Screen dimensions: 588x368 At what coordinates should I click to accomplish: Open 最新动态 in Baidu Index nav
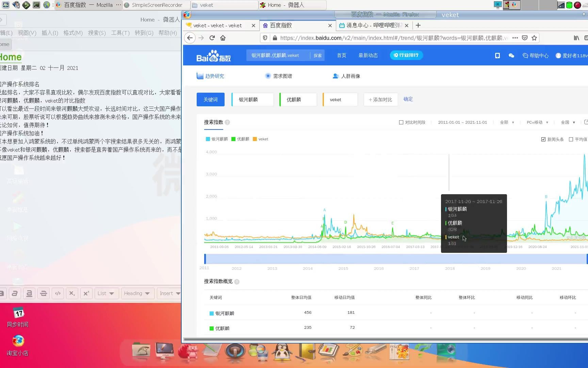(x=368, y=56)
